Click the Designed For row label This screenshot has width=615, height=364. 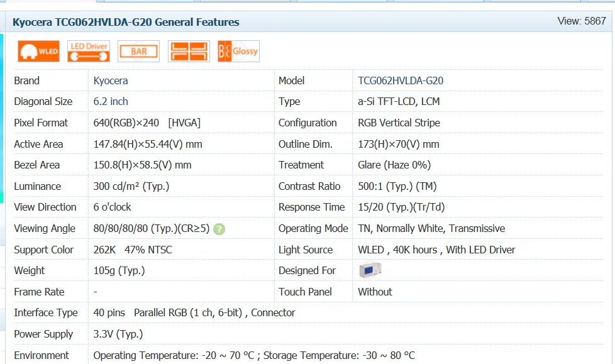(x=307, y=271)
